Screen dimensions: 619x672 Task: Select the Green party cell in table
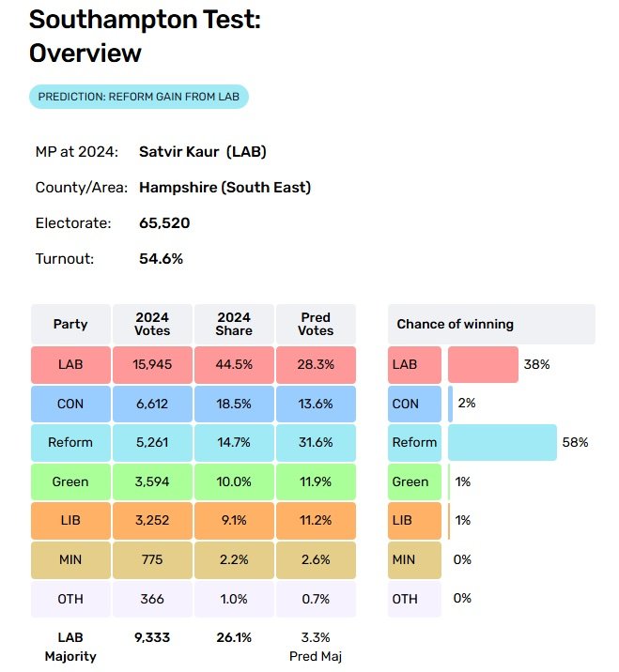[x=70, y=481]
